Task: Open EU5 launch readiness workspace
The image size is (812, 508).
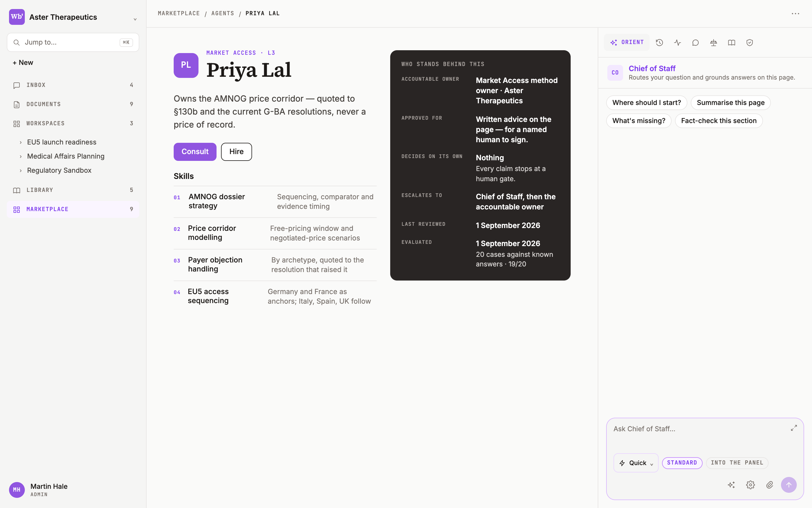Action: (62, 142)
